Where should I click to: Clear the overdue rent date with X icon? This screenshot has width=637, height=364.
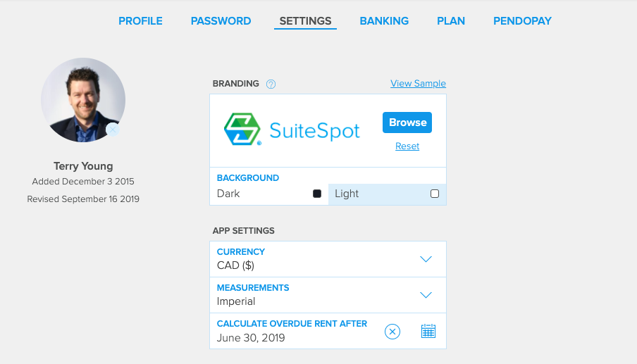[x=392, y=332]
